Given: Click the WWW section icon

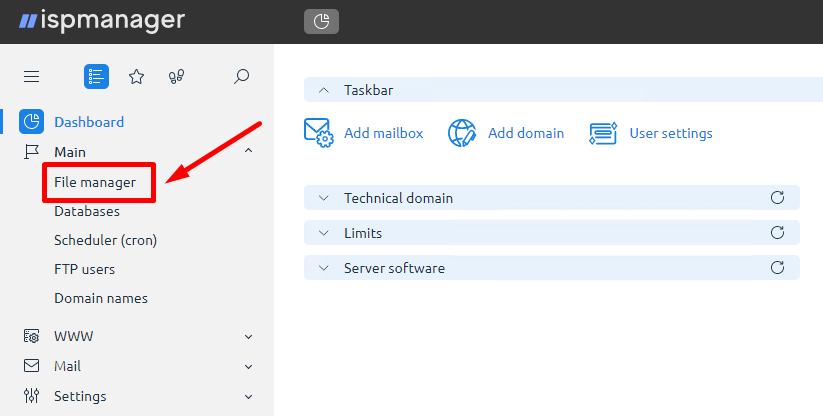Looking at the screenshot, I should coord(31,336).
